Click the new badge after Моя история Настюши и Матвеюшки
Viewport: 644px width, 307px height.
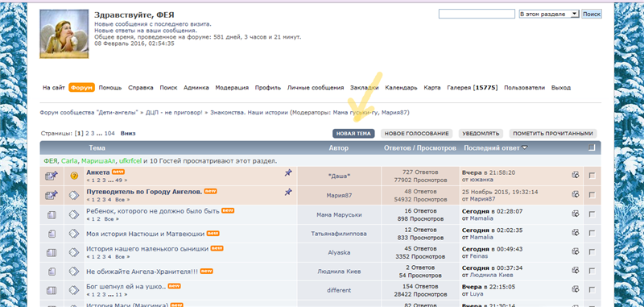point(213,234)
